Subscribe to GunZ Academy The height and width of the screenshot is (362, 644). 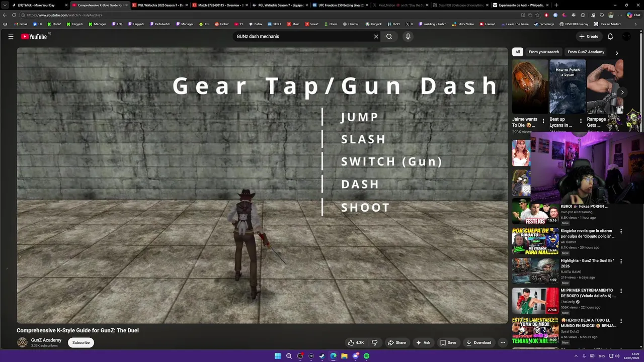(x=80, y=342)
